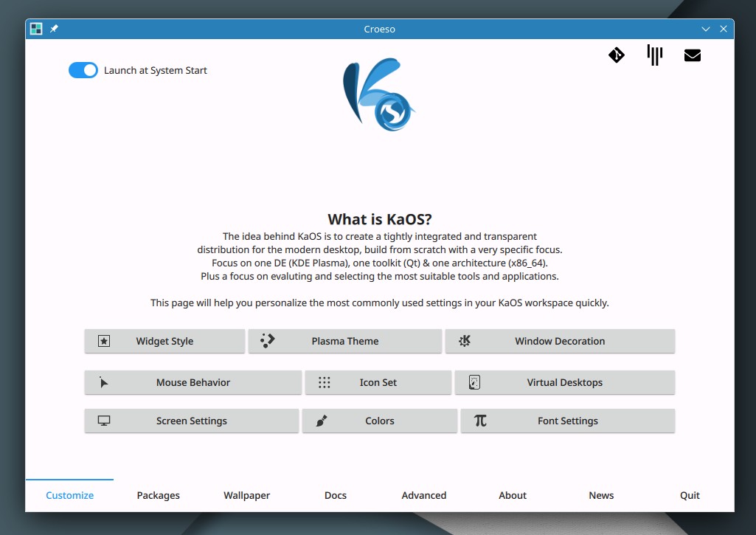Click the Croeso window title text
The width and height of the screenshot is (756, 535).
[x=379, y=29]
